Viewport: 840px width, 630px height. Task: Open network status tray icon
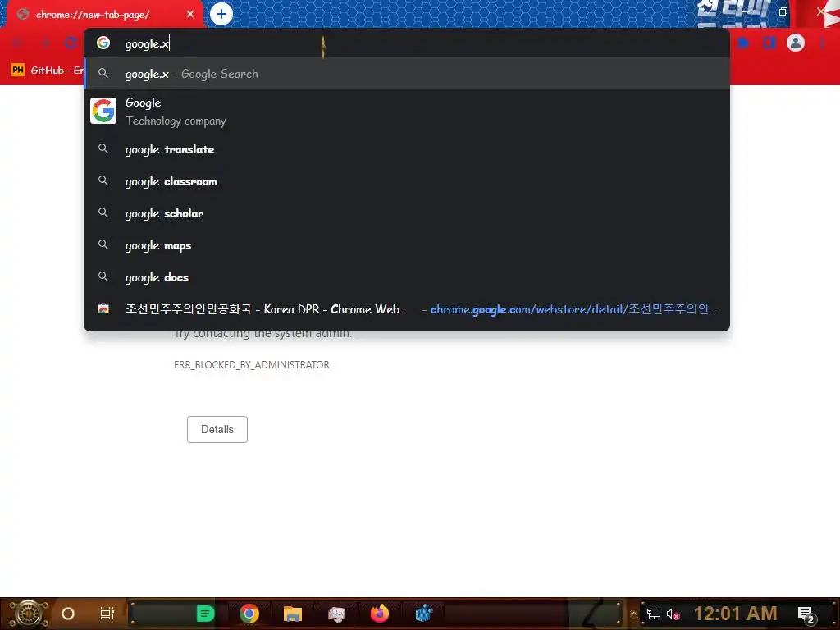(653, 614)
